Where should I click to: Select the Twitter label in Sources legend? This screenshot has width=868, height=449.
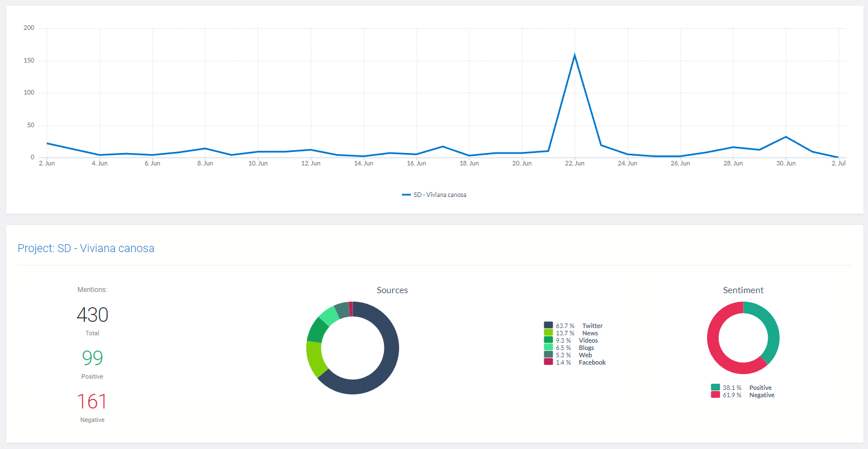592,326
